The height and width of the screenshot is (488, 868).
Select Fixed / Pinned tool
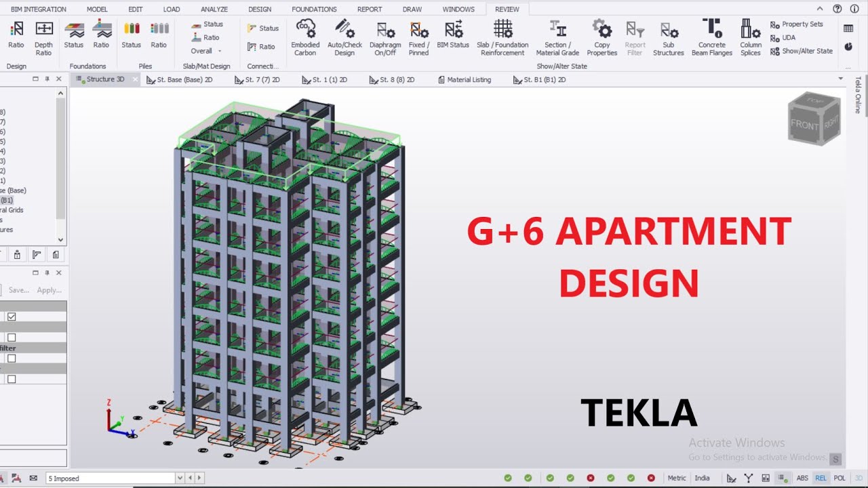[419, 38]
